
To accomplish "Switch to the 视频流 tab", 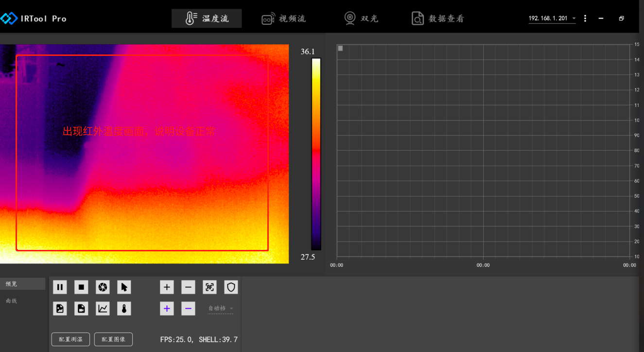I will tap(284, 18).
